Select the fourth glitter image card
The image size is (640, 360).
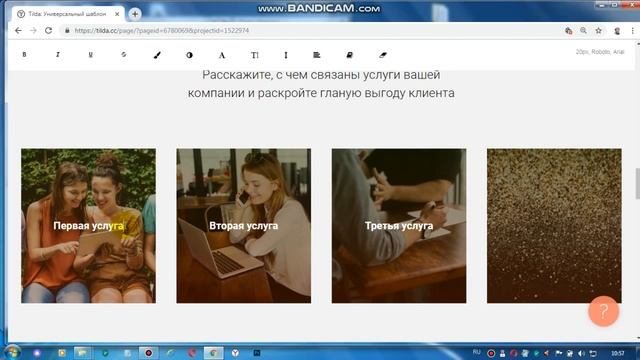[x=554, y=226]
